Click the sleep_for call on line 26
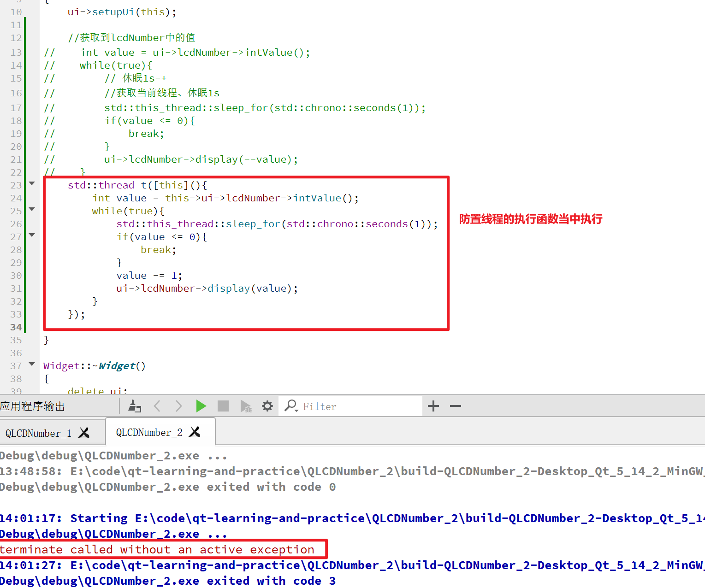The height and width of the screenshot is (588, 705). click(x=277, y=224)
